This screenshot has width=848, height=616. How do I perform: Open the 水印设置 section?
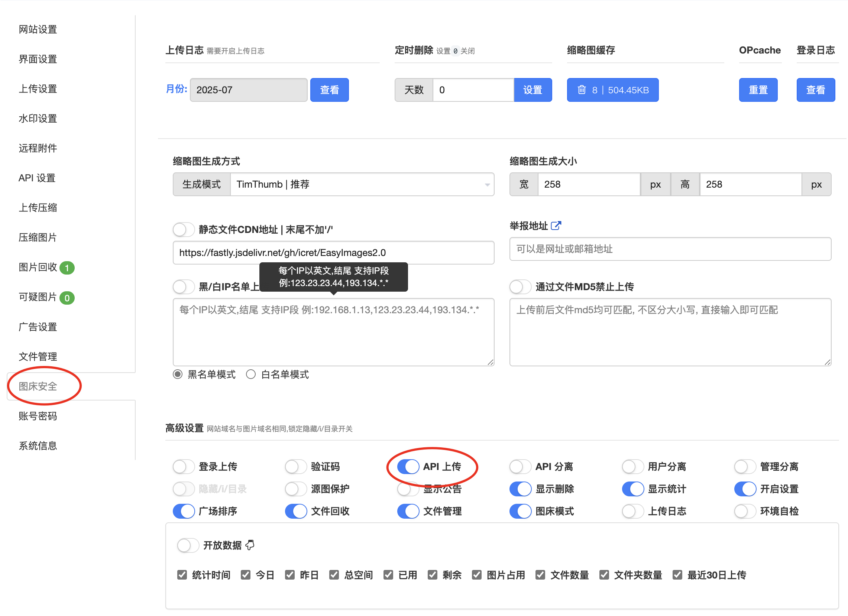[38, 119]
